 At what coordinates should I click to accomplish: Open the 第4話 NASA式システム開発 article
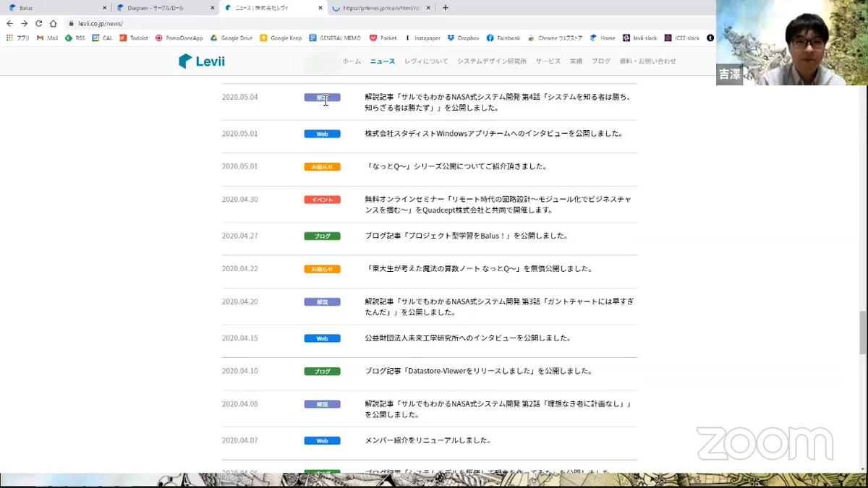[x=498, y=102]
